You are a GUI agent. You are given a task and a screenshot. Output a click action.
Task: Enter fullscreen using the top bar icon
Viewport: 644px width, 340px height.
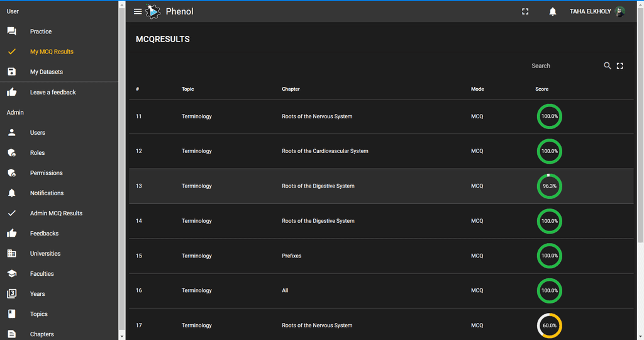pos(525,11)
